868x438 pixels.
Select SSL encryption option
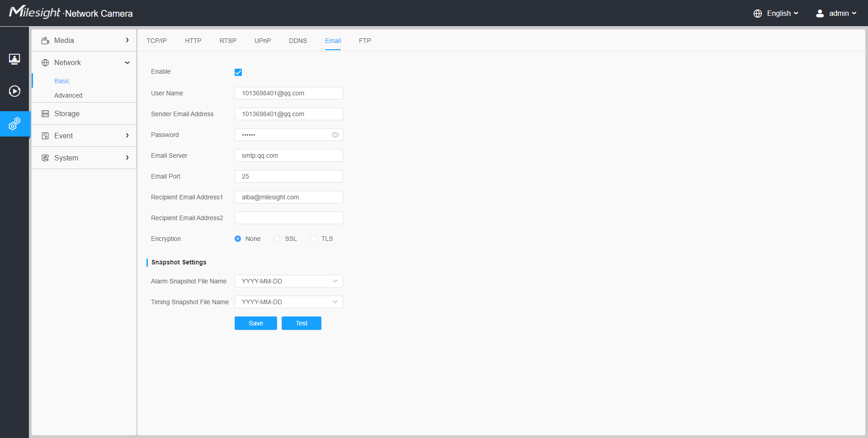pos(277,239)
